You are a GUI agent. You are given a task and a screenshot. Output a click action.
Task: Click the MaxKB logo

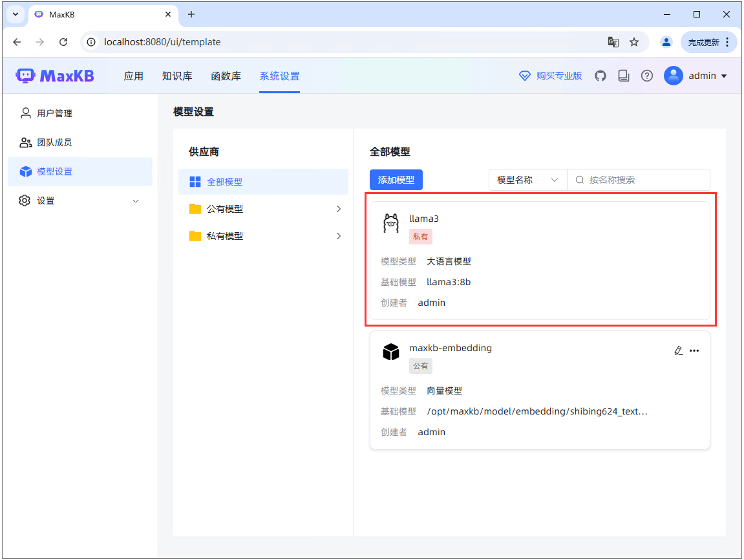click(x=54, y=76)
